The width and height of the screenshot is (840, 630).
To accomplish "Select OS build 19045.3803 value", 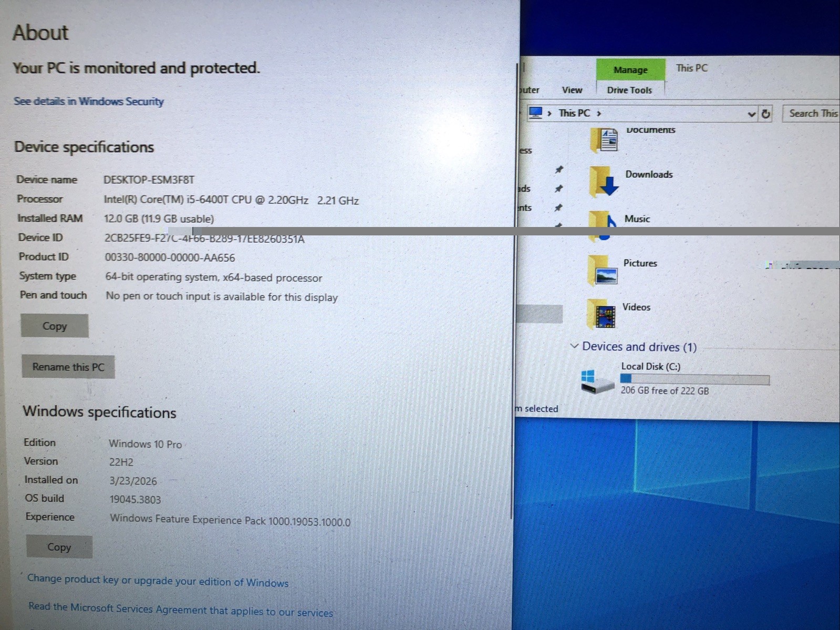I will pos(135,500).
